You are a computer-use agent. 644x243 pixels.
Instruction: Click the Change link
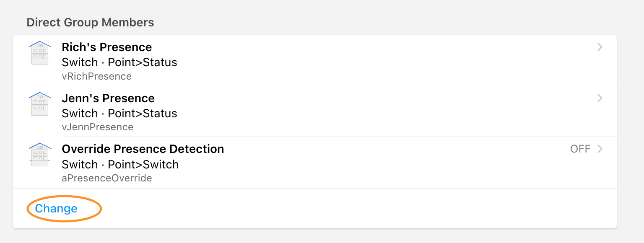56,209
